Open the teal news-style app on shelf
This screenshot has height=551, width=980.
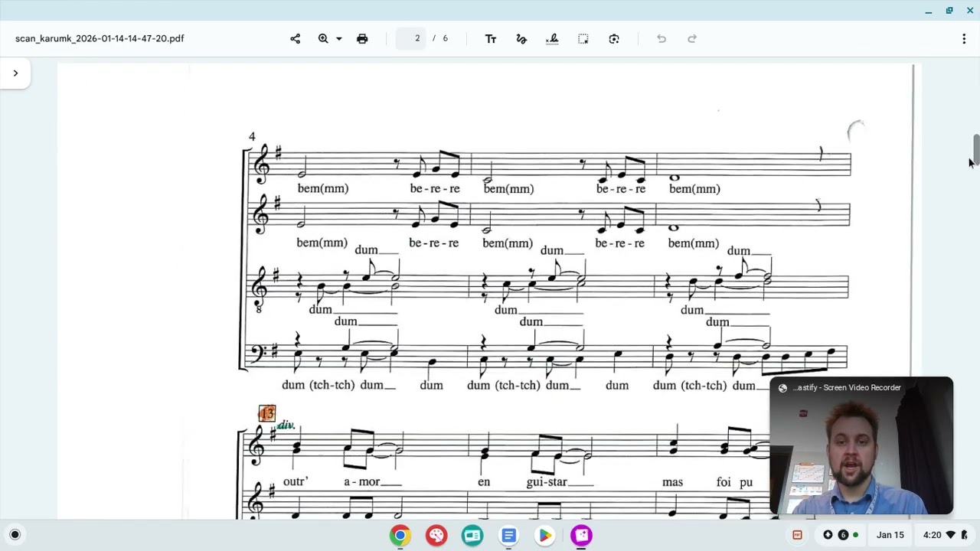point(472,535)
